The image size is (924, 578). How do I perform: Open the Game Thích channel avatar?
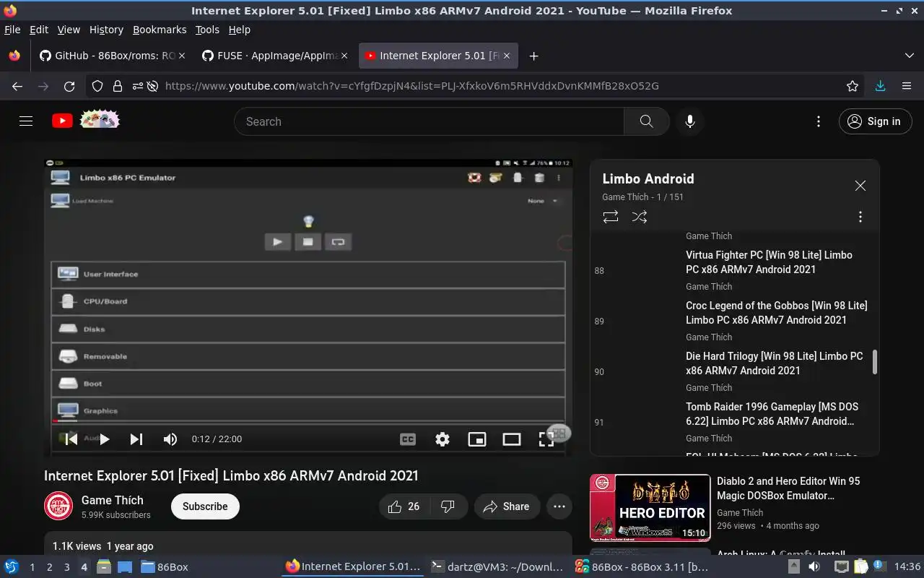click(x=58, y=506)
